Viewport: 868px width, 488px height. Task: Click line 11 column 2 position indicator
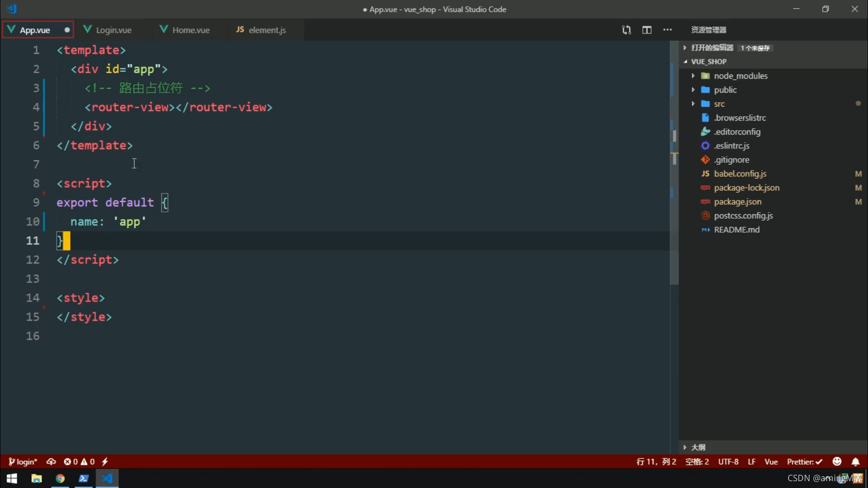pos(656,462)
